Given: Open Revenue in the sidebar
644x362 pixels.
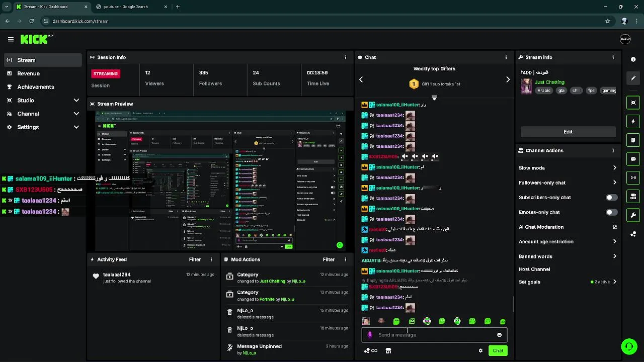Looking at the screenshot, I should (43, 73).
